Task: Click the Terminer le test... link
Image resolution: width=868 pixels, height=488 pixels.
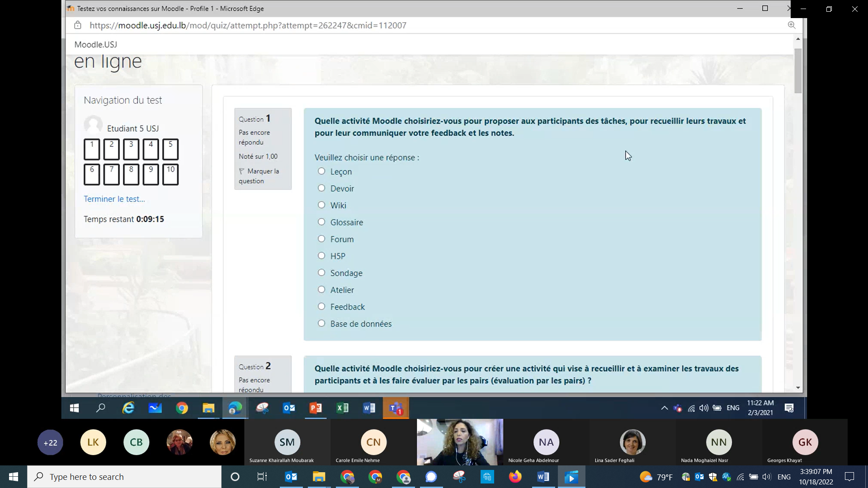Action: pos(114,199)
